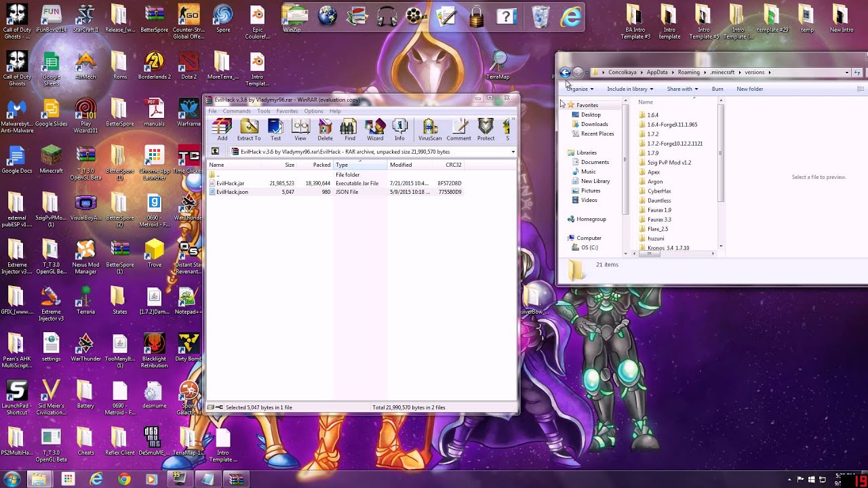This screenshot has height=488, width=868.
Task: Click the New folder button
Action: 750,89
